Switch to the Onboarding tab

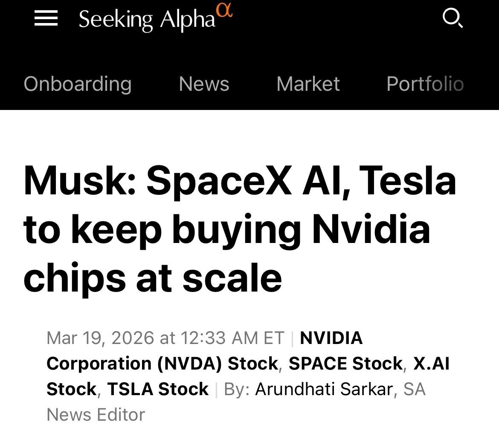(78, 84)
